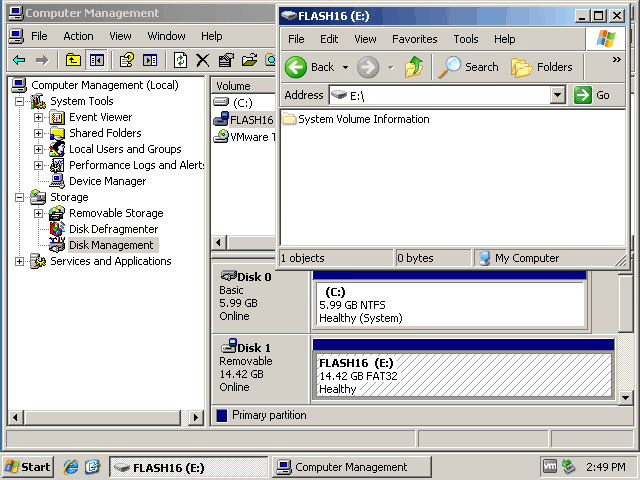
Task: Open the Back button history dropdown
Action: [345, 67]
